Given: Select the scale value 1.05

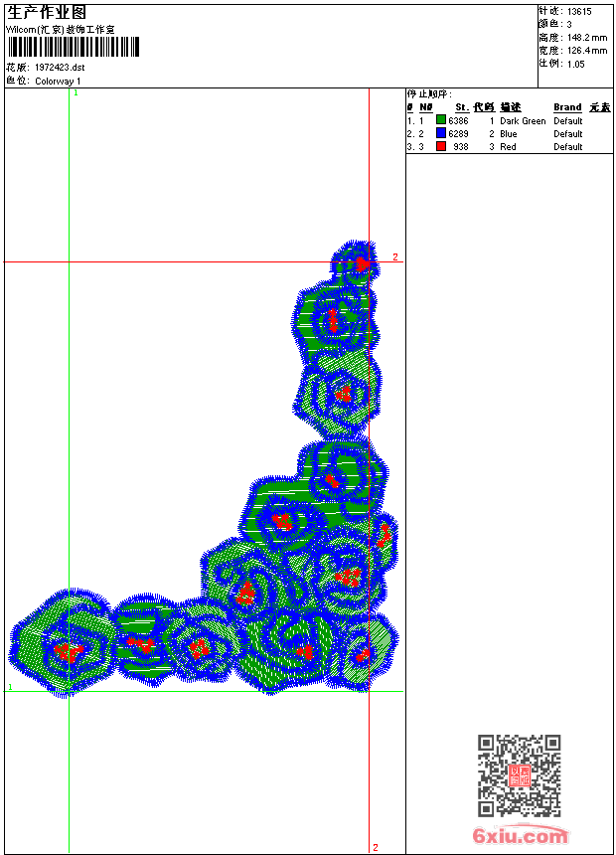Looking at the screenshot, I should click(575, 64).
